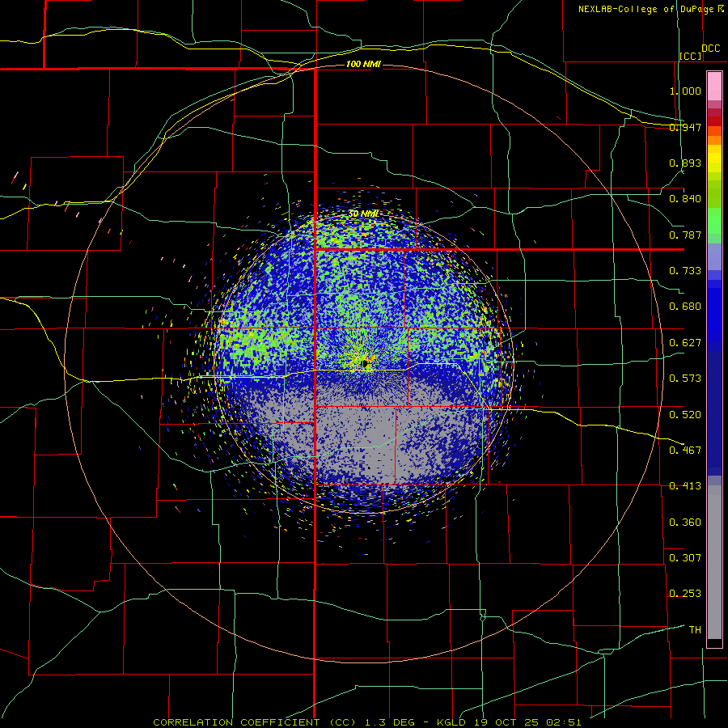This screenshot has width=728, height=728.
Task: Click the TH threshold label
Action: click(x=695, y=630)
